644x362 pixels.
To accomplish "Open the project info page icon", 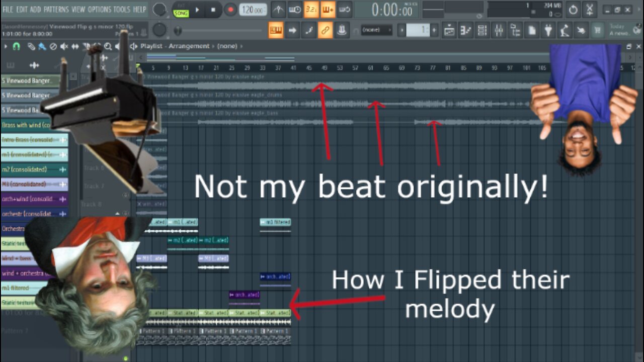I will click(x=532, y=30).
